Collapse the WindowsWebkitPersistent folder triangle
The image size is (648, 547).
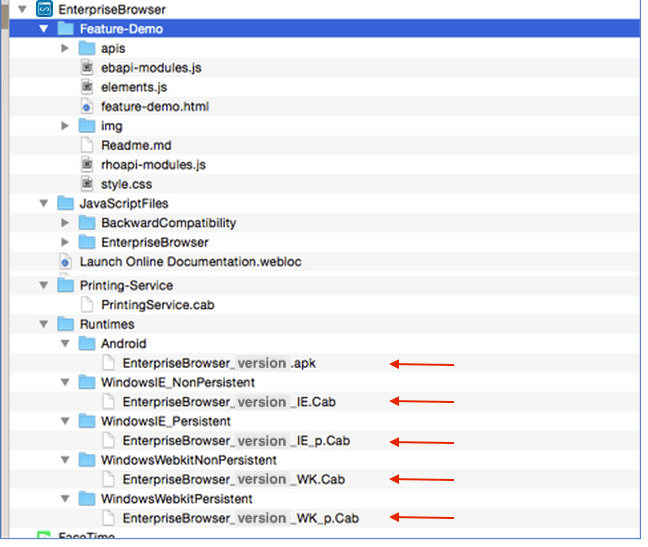point(65,499)
